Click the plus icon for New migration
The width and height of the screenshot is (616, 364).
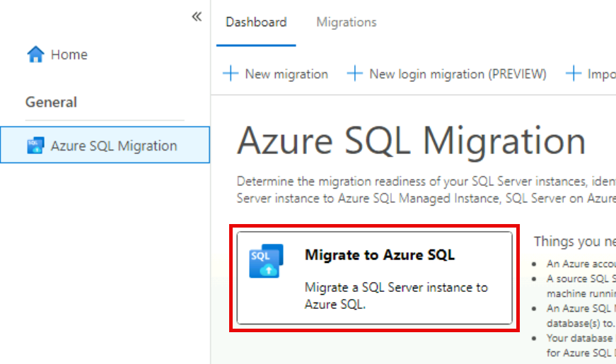pos(231,74)
